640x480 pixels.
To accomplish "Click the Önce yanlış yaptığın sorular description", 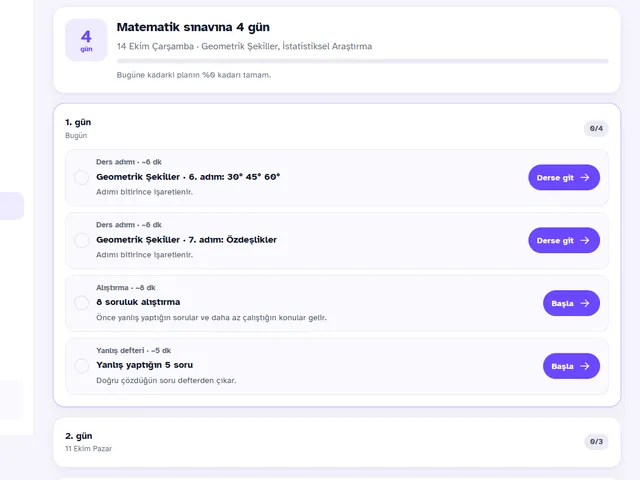I will click(x=211, y=318).
